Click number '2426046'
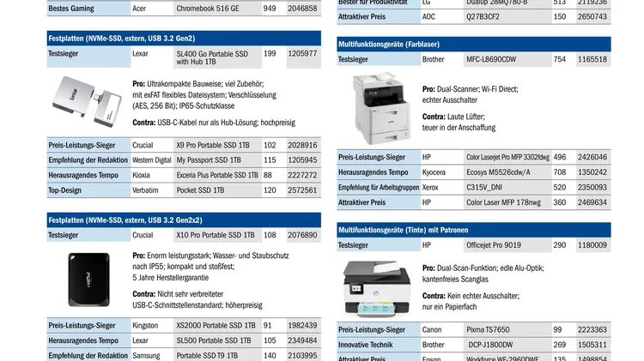 [592, 157]
